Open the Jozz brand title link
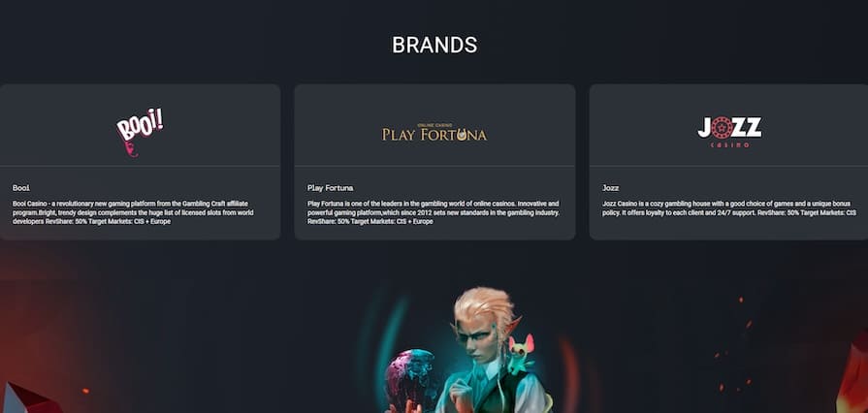 pos(611,188)
